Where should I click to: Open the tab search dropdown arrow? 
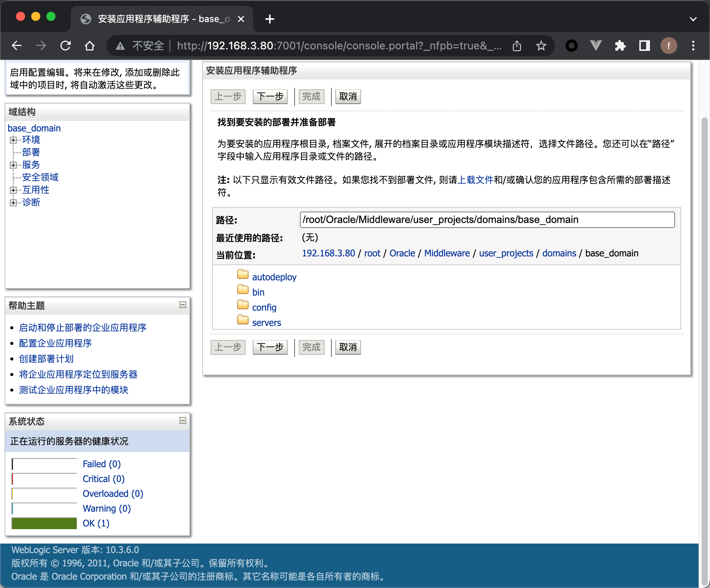tap(693, 19)
